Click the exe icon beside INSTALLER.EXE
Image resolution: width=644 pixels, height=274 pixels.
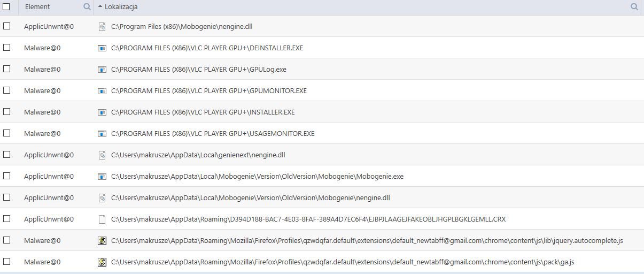click(102, 112)
